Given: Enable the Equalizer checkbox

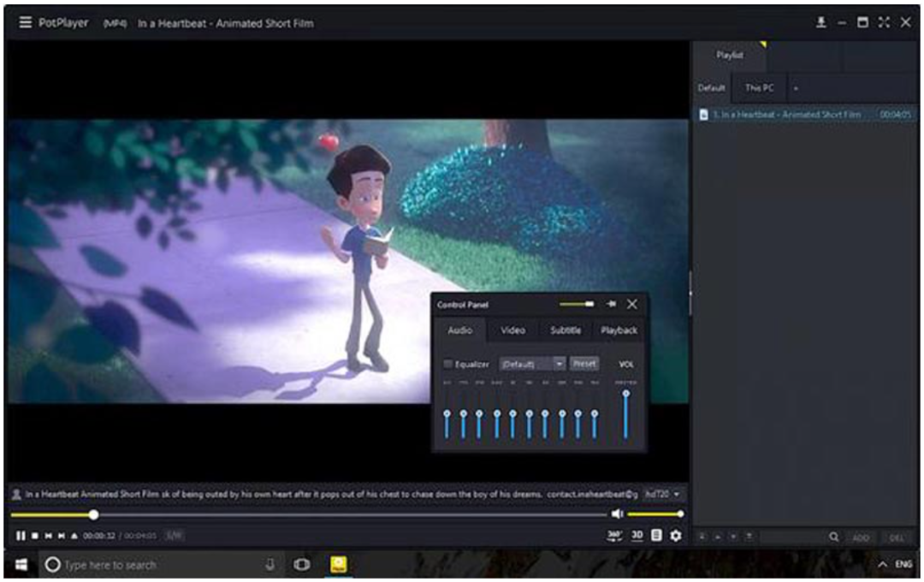Looking at the screenshot, I should 447,364.
